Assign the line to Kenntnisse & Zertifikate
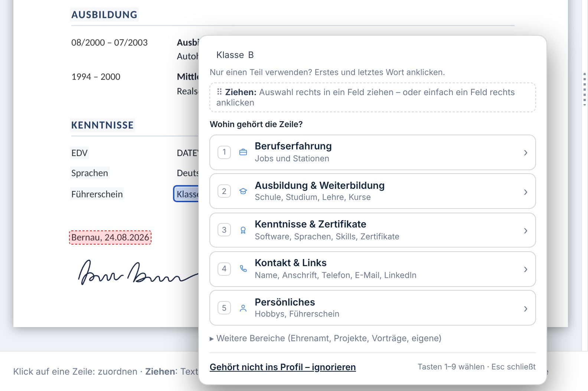The width and height of the screenshot is (588, 391). (x=373, y=230)
